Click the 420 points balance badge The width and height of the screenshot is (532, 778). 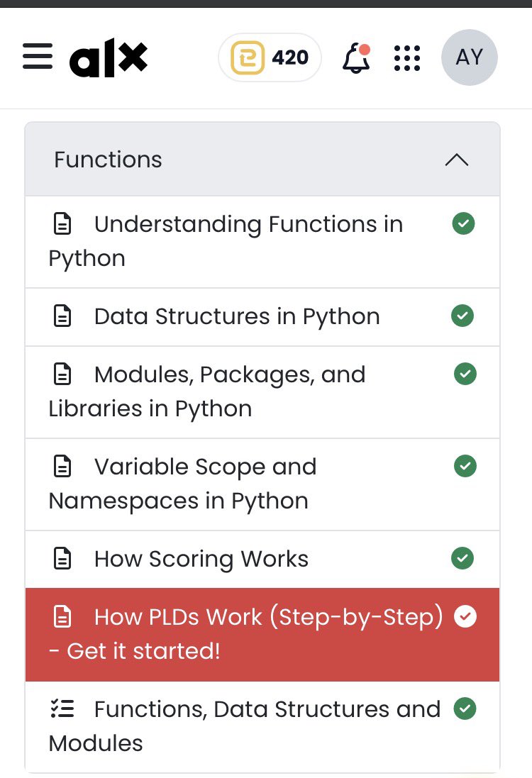point(270,57)
